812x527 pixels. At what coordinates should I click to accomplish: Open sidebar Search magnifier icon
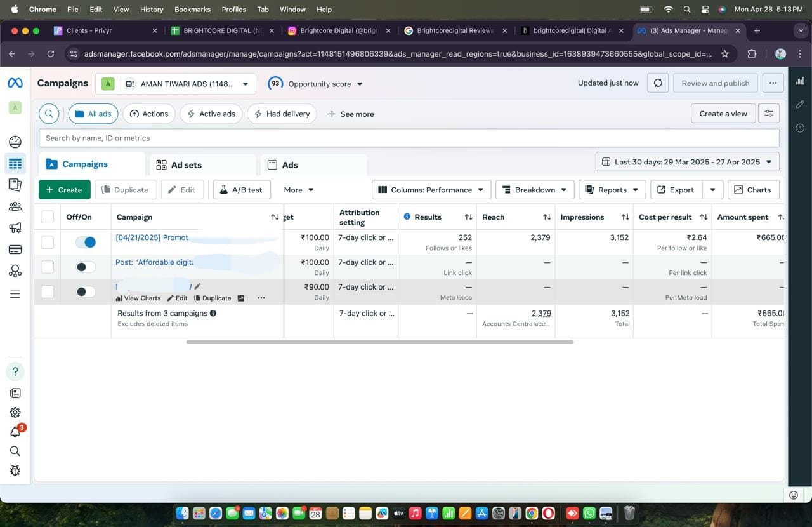pos(15,451)
